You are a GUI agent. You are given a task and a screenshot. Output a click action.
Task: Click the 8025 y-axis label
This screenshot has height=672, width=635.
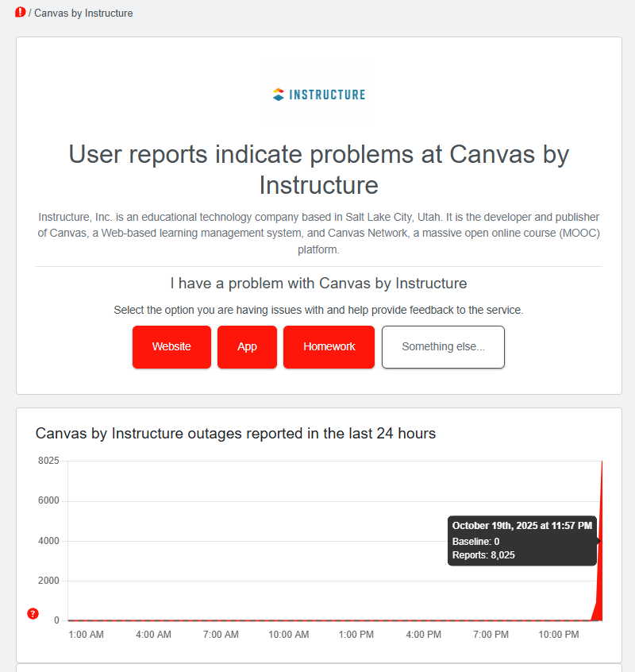point(48,461)
